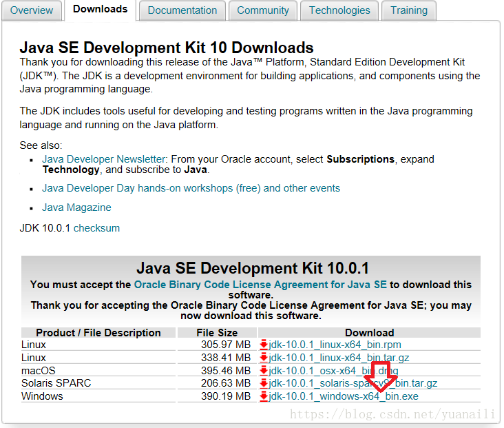Download jdk-10.0.1_windows-x64_bin.exe
The height and width of the screenshot is (428, 504).
pos(344,396)
